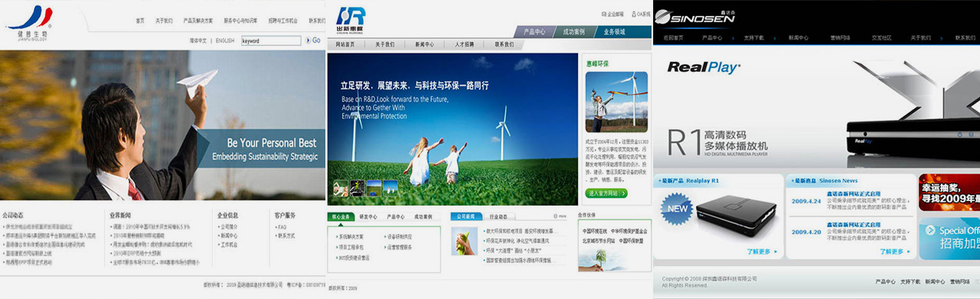Viewport: 980px width, 299px height.
Task: Select the 产品中心 tab
Action: point(535,31)
